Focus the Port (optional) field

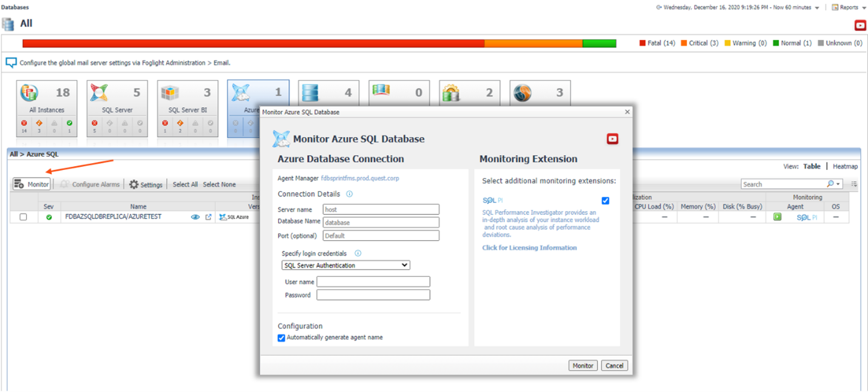coord(381,235)
